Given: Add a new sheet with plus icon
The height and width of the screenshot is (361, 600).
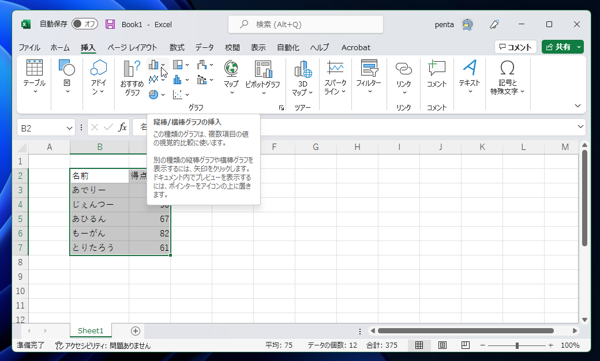Looking at the screenshot, I should point(135,331).
